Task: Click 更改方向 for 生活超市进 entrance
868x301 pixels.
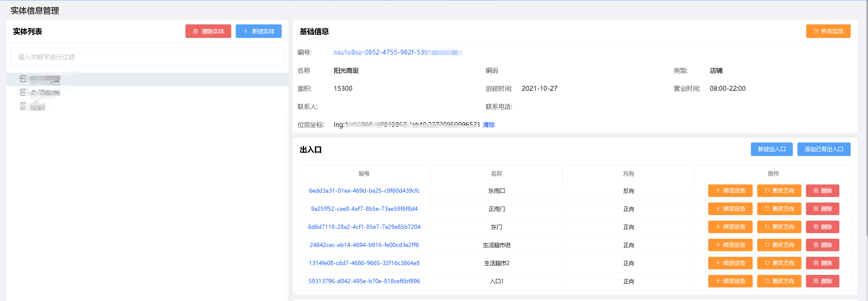Action: coord(779,245)
